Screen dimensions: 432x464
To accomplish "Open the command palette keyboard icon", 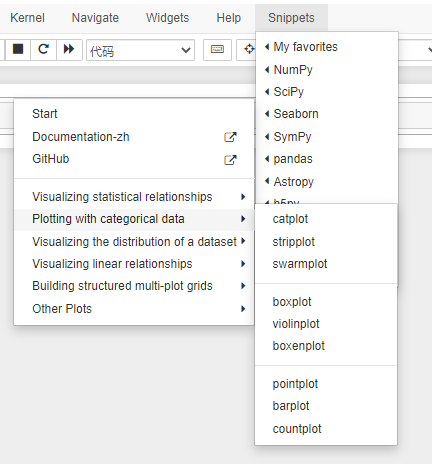I will 217,50.
